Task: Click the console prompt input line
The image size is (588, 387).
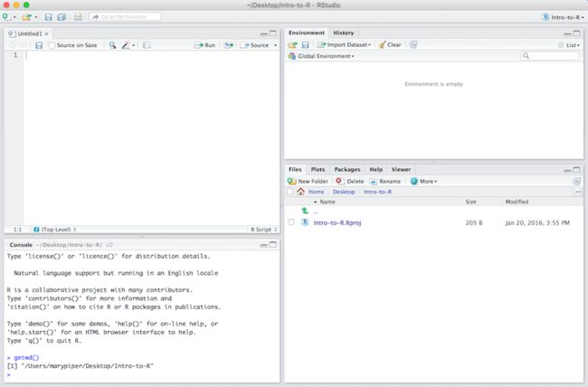Action: pyautogui.click(x=143, y=374)
